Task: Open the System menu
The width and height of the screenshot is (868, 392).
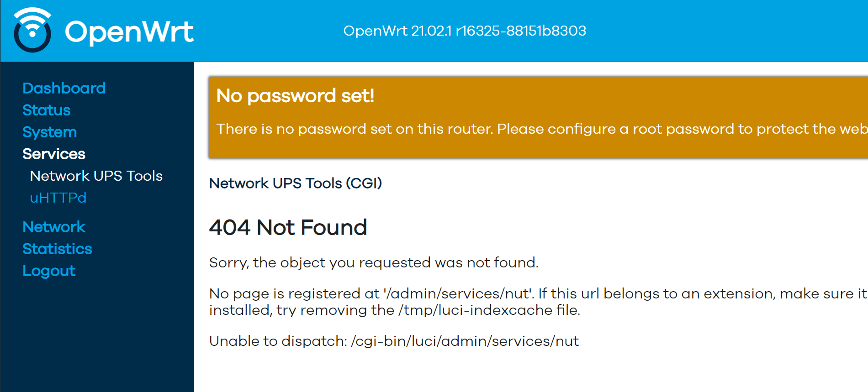Action: pyautogui.click(x=49, y=132)
